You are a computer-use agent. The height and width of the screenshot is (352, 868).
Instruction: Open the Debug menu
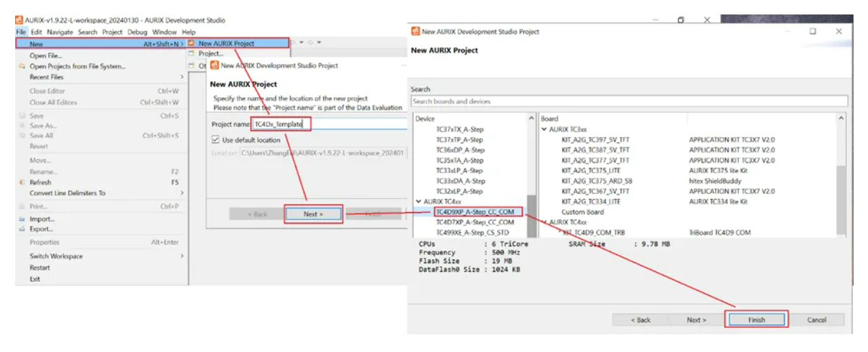[137, 32]
